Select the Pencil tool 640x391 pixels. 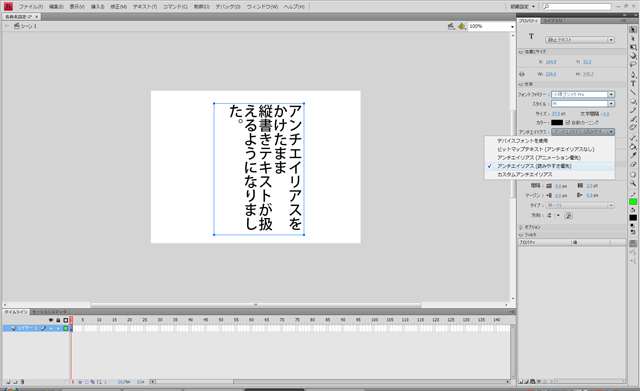[633, 110]
